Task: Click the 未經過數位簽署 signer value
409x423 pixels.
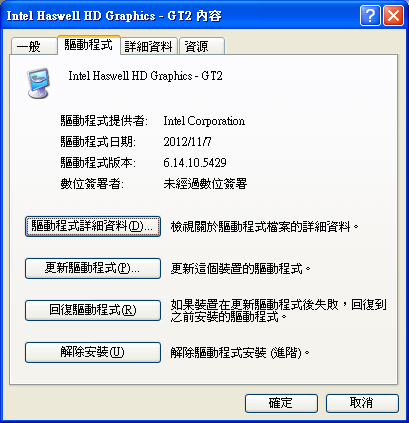Action: (205, 184)
